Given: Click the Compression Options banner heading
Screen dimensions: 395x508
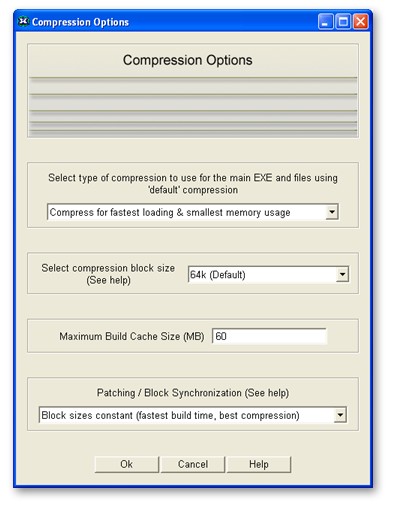Looking at the screenshot, I should tap(188, 60).
